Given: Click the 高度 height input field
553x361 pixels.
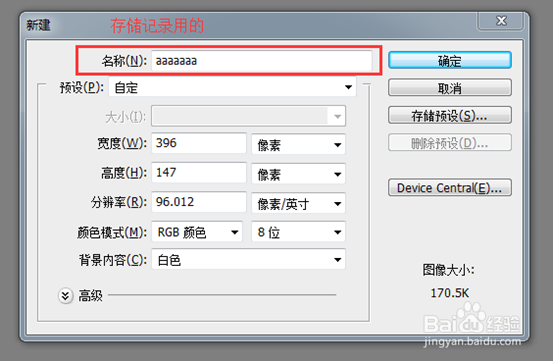Looking at the screenshot, I should pos(199,173).
